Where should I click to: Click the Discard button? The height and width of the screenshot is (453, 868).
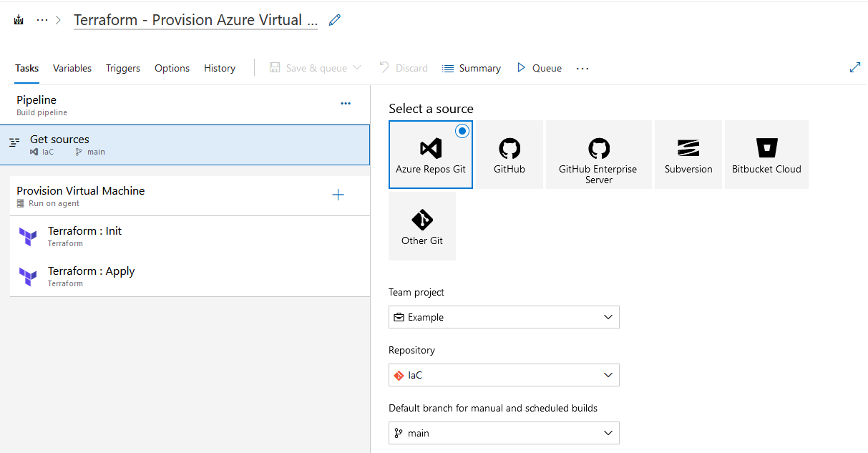(404, 68)
